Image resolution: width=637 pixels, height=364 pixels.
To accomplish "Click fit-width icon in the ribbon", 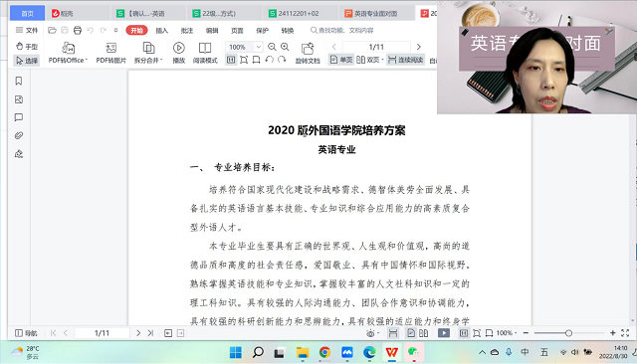I will pyautogui.click(x=257, y=60).
